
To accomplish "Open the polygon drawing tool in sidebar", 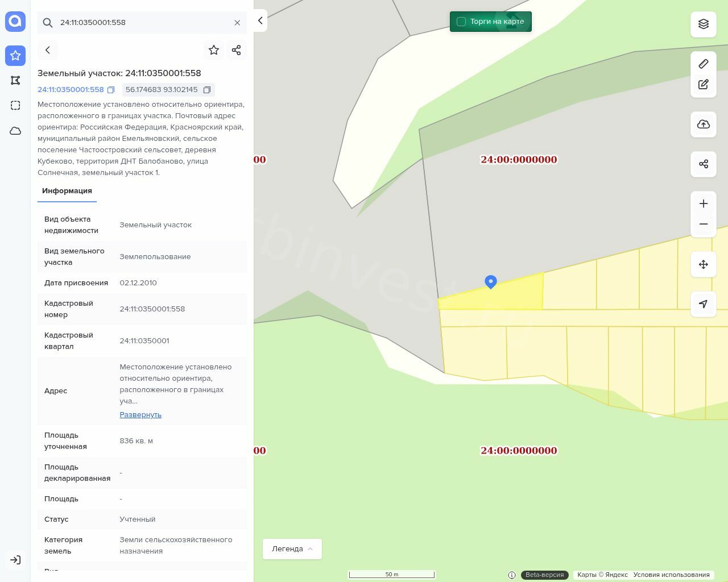I will 15,81.
